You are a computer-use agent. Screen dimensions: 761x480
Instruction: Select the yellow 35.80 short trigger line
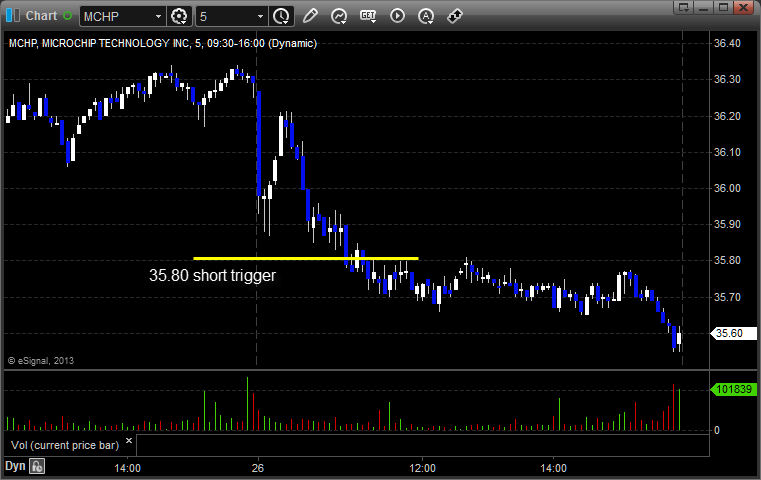point(306,258)
